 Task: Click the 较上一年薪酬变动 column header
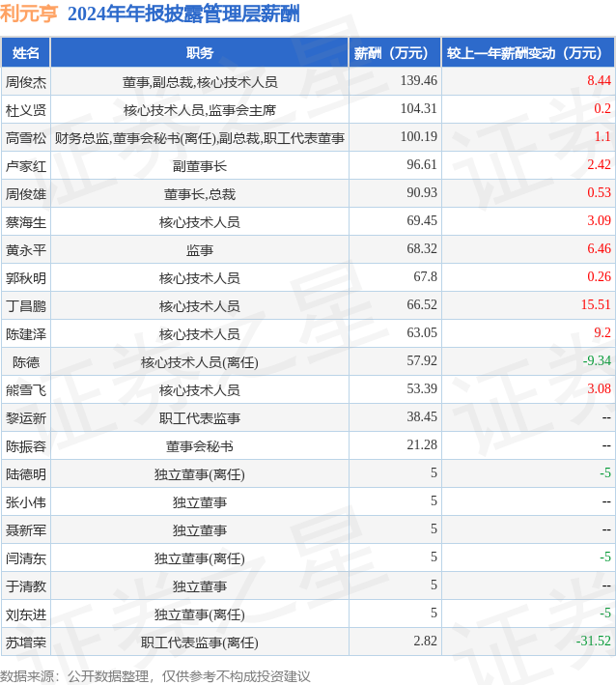point(528,53)
